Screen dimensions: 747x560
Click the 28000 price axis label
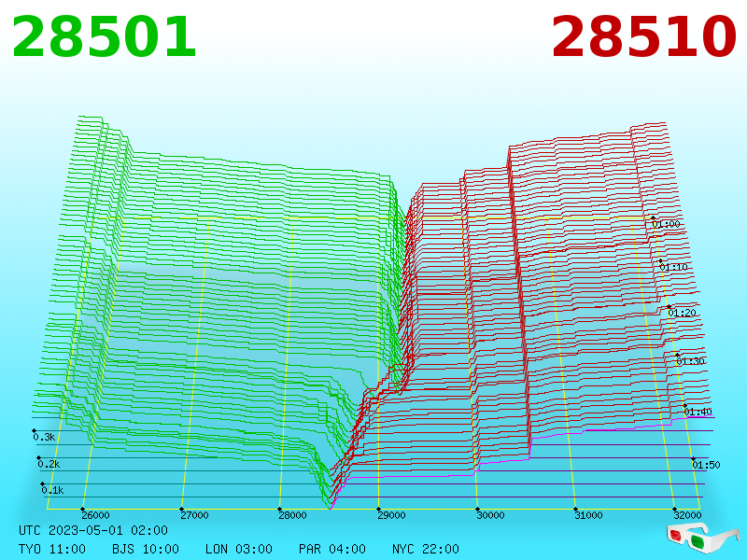click(x=292, y=515)
